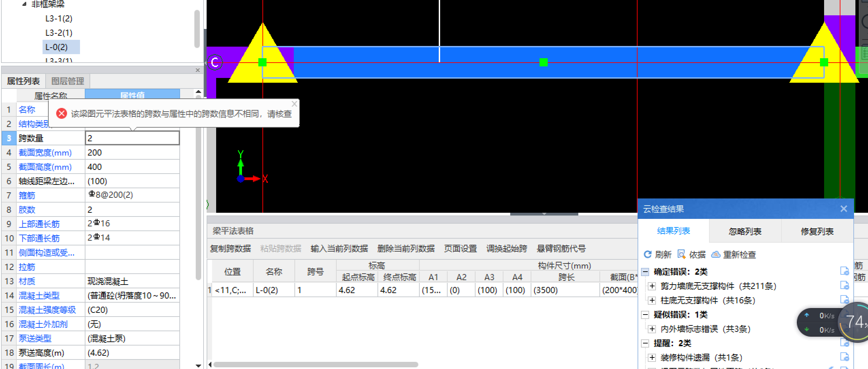Open the 修复列表 tab
This screenshot has height=369, width=868.
tap(817, 231)
